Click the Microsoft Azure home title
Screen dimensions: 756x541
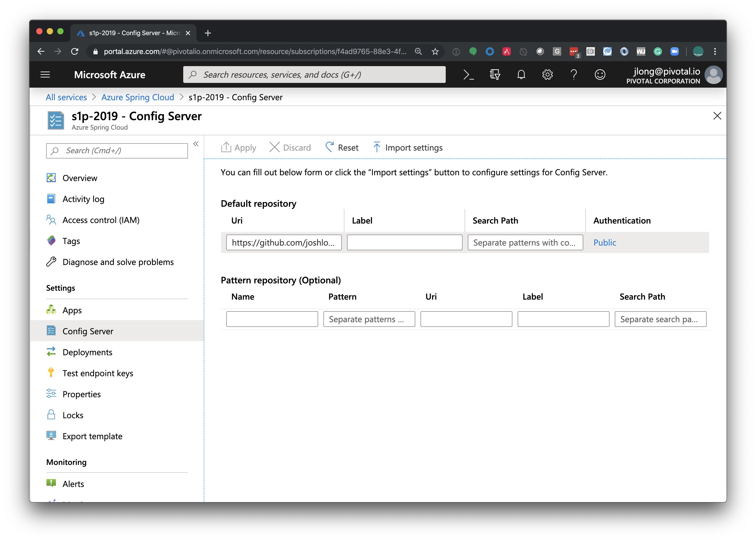click(110, 75)
